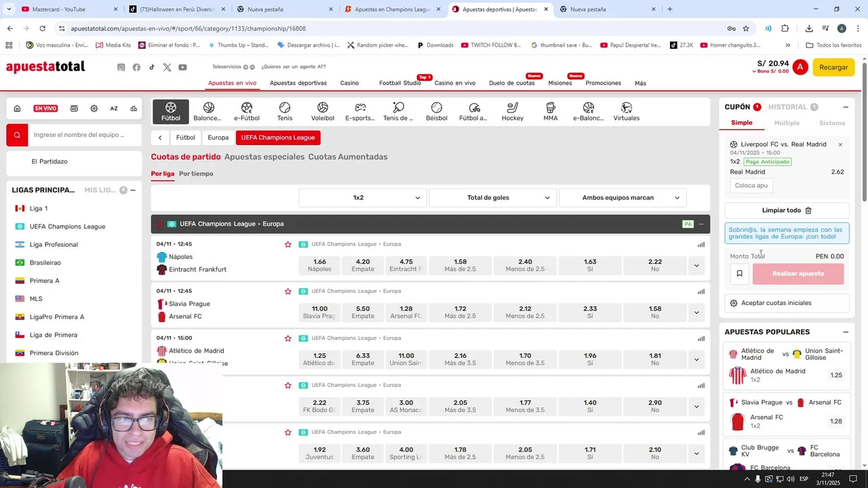
Task: Open the Total de goles dropdown
Action: [493, 198]
